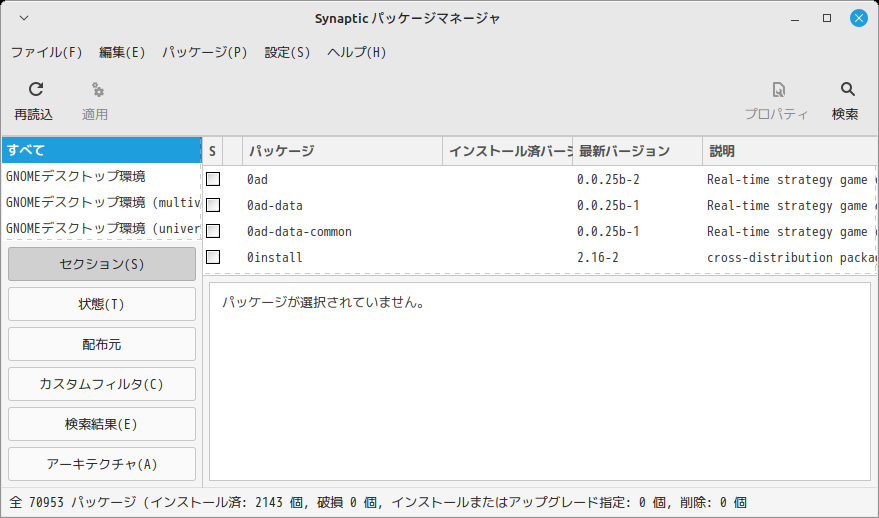Screen dimensions: 879x518
Task: Click version 0.0.25b-2 cell
Action: (x=608, y=179)
